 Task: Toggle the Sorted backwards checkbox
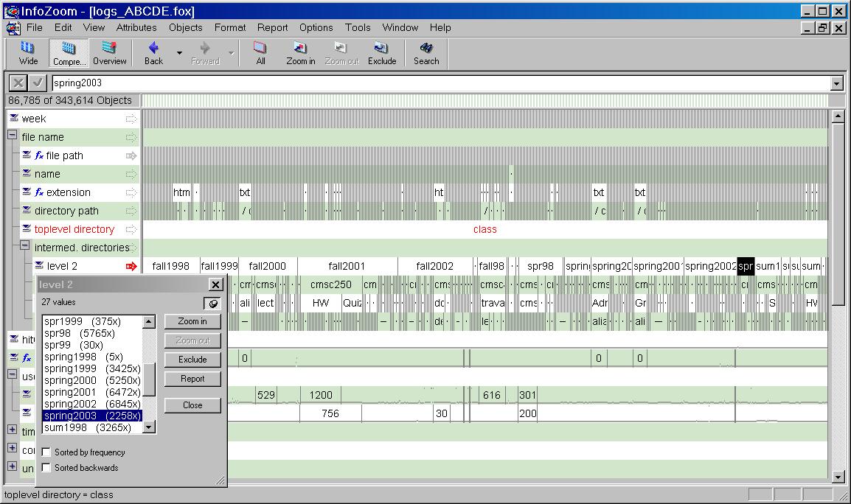[x=46, y=468]
